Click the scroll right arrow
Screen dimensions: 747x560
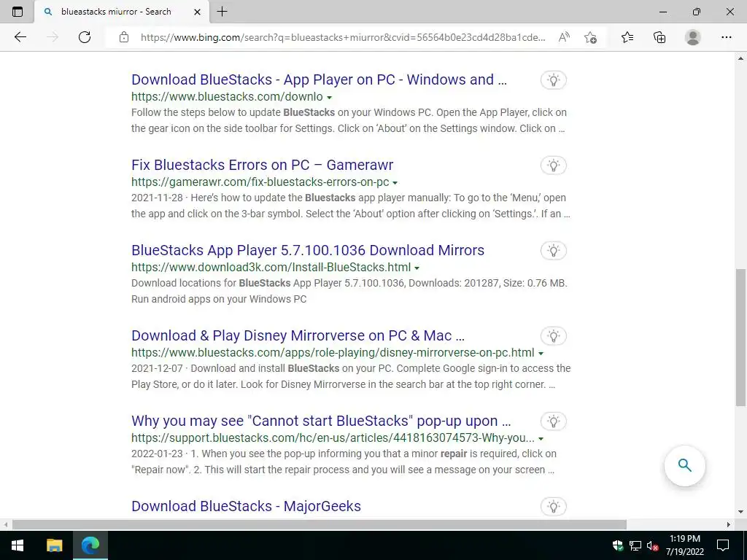tap(729, 524)
